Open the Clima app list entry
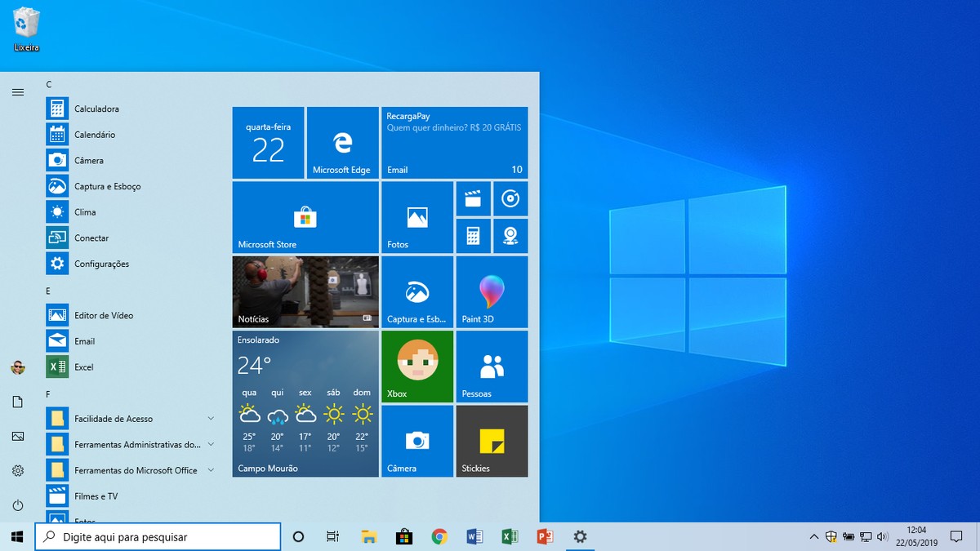The image size is (980, 551). point(131,212)
